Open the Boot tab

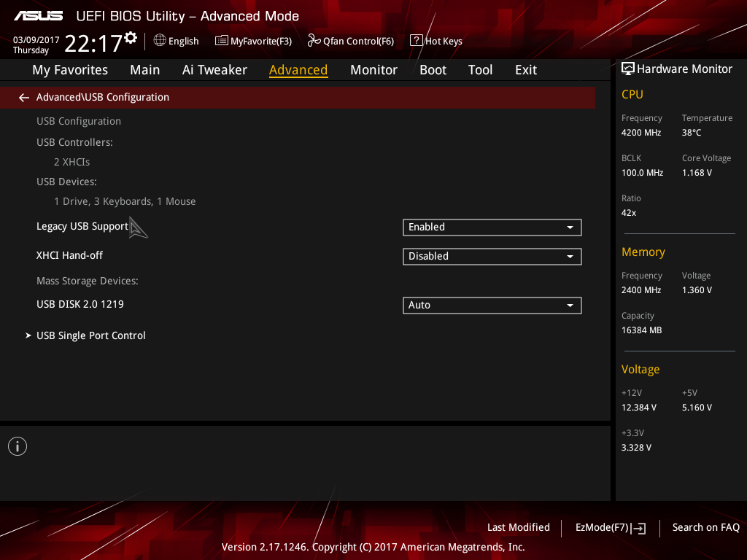tap(433, 70)
